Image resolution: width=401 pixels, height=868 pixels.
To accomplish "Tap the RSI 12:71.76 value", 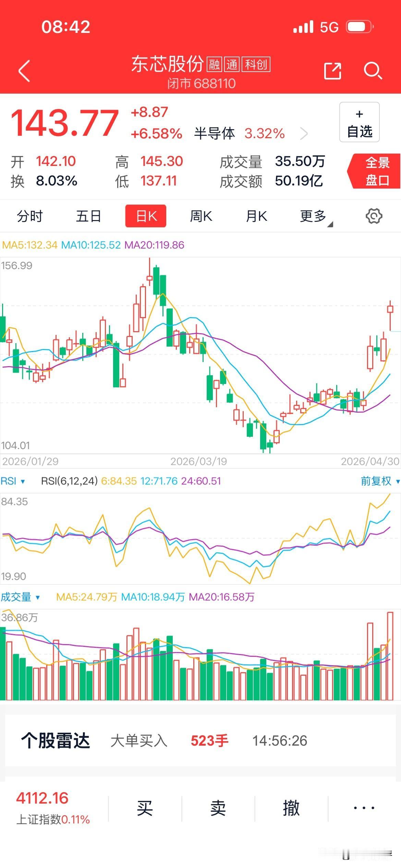I will coord(159,481).
